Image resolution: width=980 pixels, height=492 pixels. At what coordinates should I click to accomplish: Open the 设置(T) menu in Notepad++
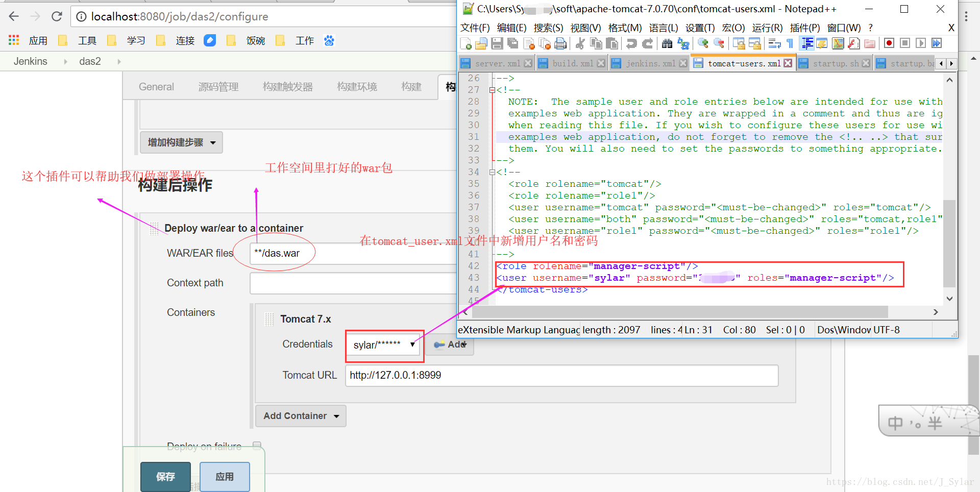pyautogui.click(x=700, y=28)
